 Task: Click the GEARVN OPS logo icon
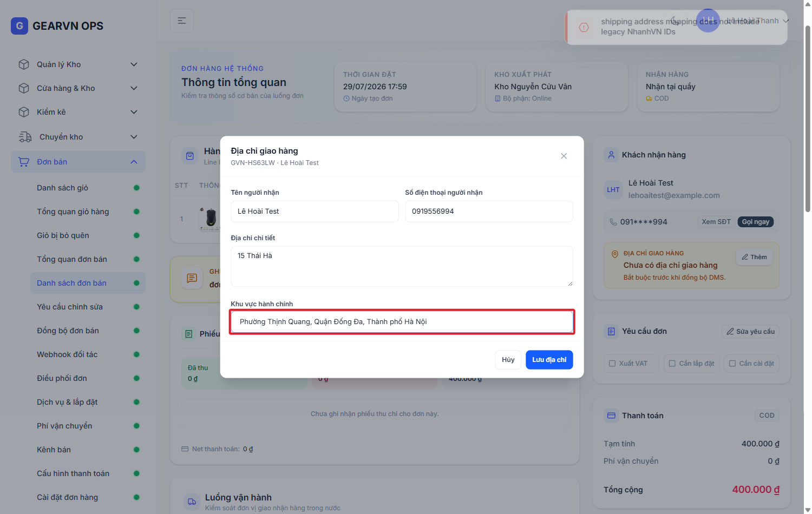[19, 25]
